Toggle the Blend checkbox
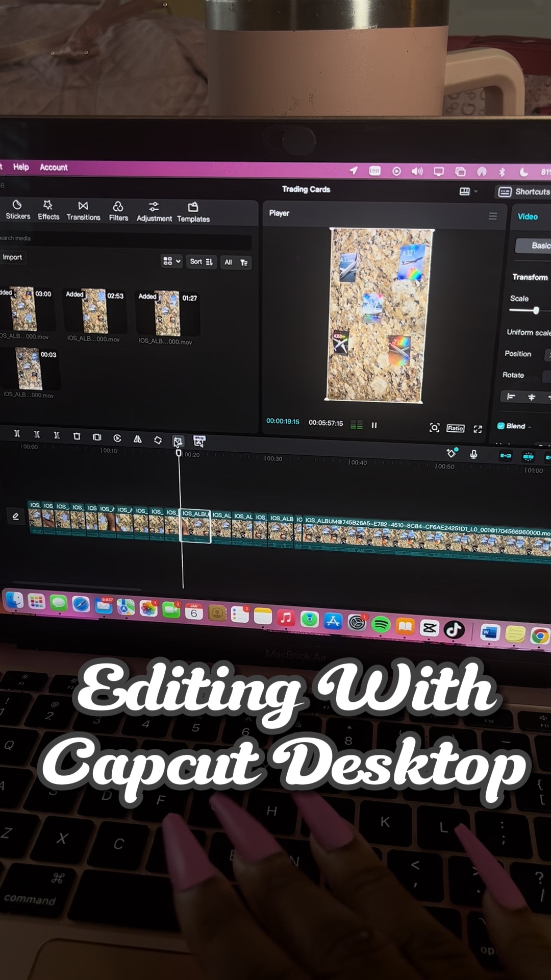The image size is (551, 980). click(x=501, y=426)
